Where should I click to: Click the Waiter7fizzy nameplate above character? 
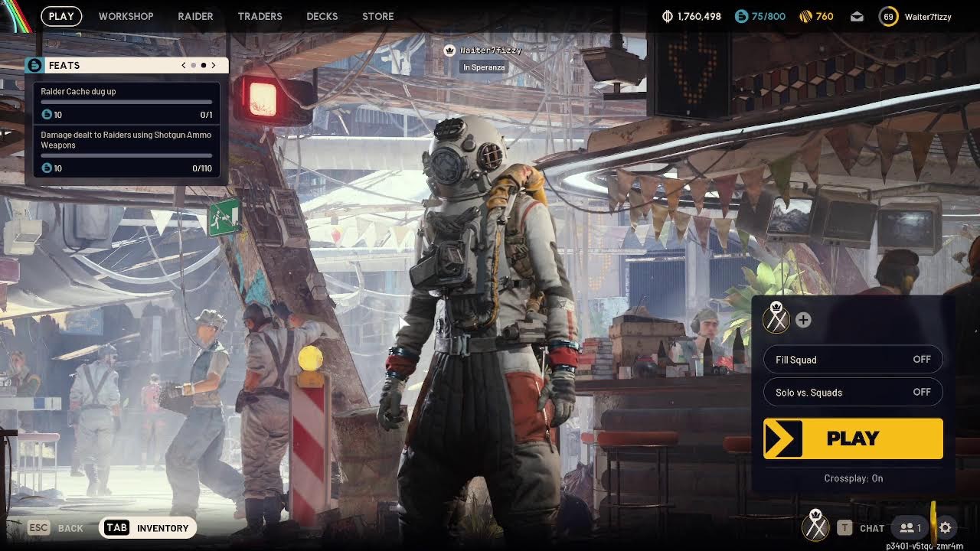pos(490,51)
